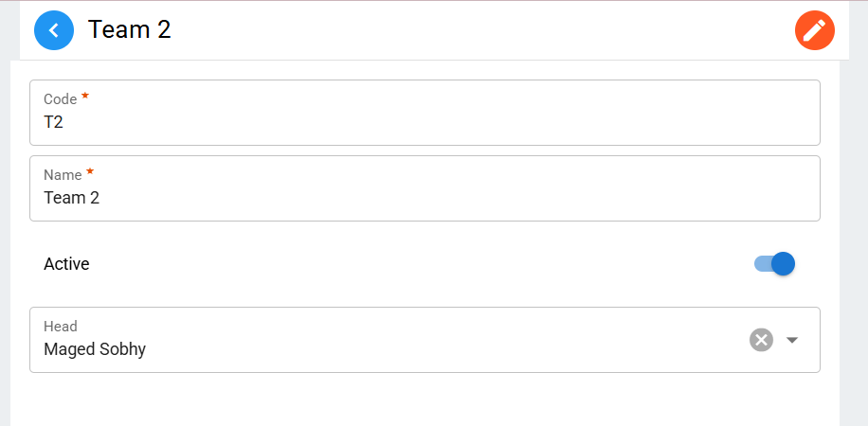This screenshot has width=868, height=426.
Task: Click the orange pencil edit button
Action: tap(814, 30)
